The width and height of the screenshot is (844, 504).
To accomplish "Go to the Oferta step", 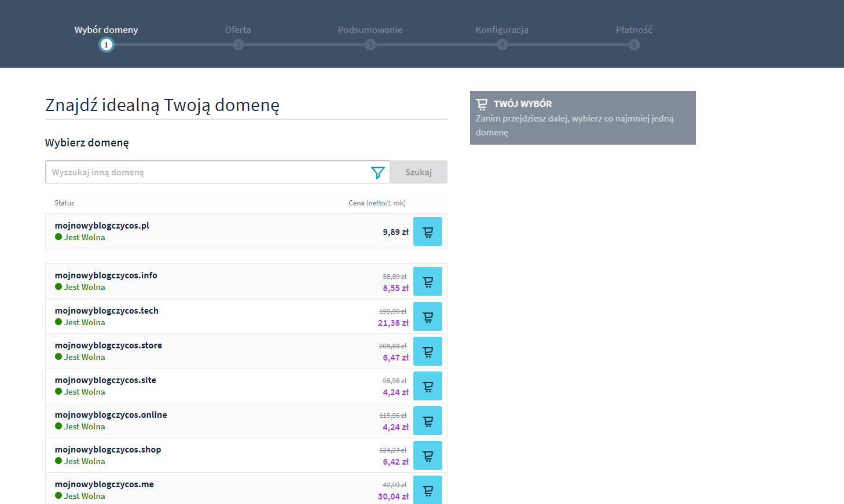I will coord(238,45).
